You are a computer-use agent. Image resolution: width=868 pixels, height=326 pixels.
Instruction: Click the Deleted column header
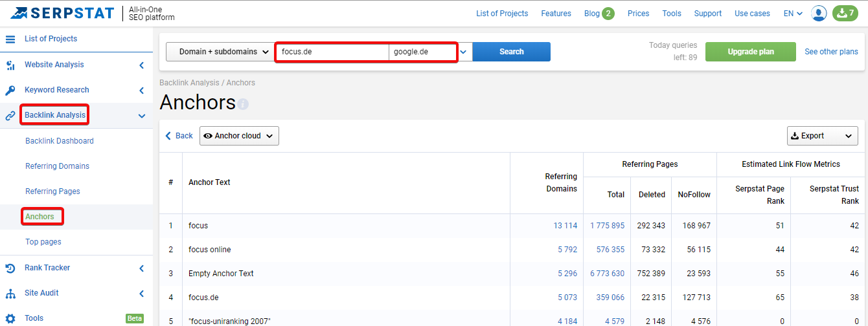652,195
